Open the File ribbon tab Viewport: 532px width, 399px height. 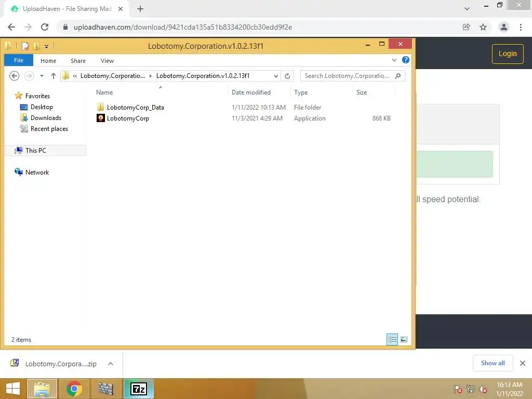point(19,60)
